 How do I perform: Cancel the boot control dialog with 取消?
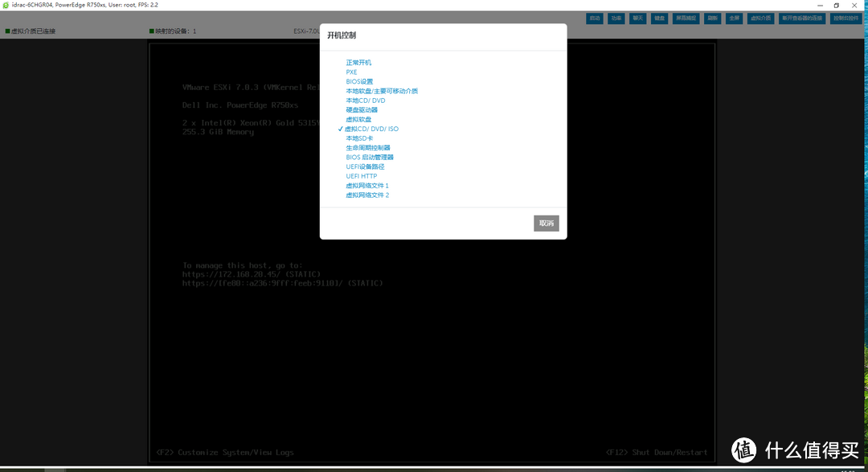click(x=546, y=224)
